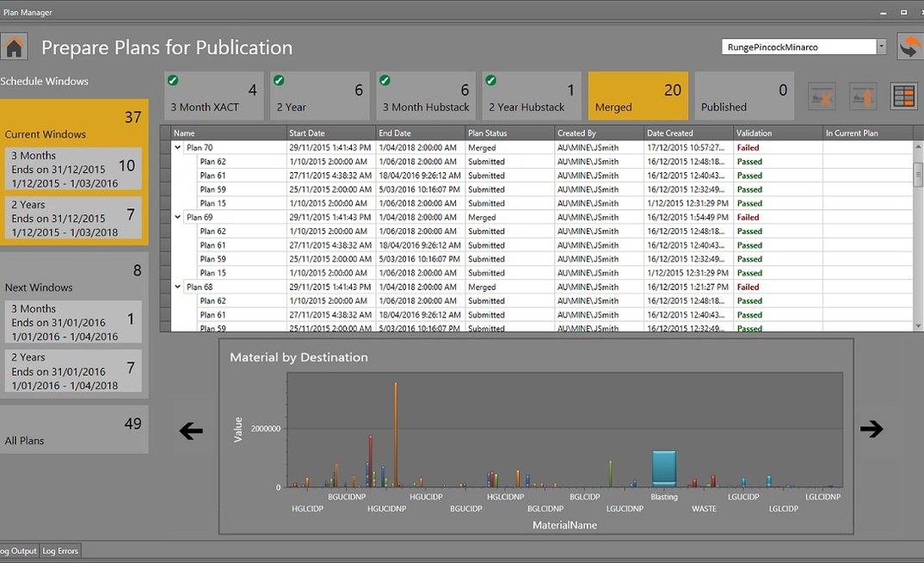The width and height of the screenshot is (924, 563).
Task: Open the grid comparison view icon
Action: click(x=902, y=96)
